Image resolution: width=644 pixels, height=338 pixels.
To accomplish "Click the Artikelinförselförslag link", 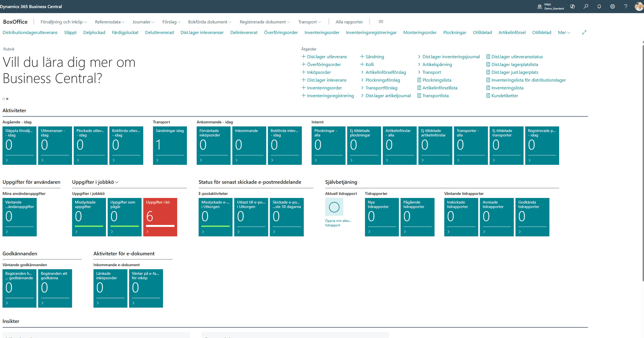I will 386,72.
